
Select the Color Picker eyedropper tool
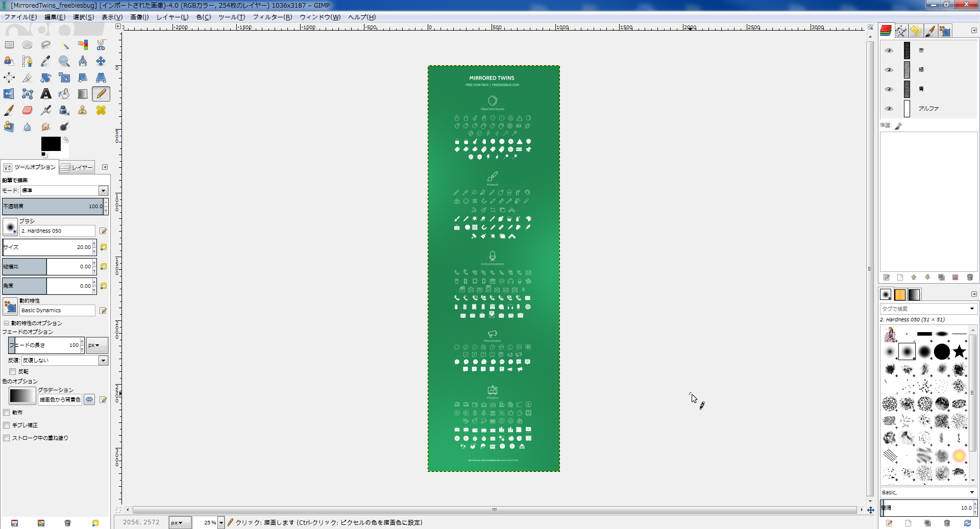pos(46,61)
